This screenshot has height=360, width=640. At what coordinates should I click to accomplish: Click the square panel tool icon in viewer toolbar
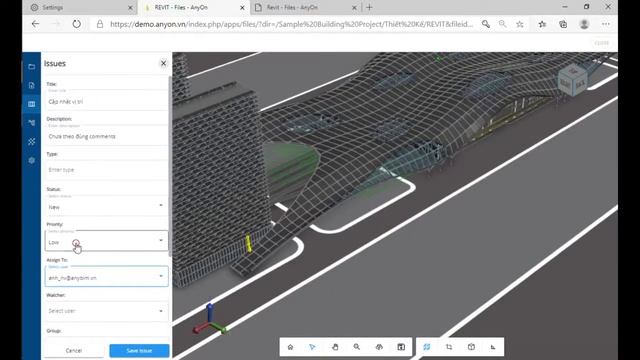[x=401, y=347]
